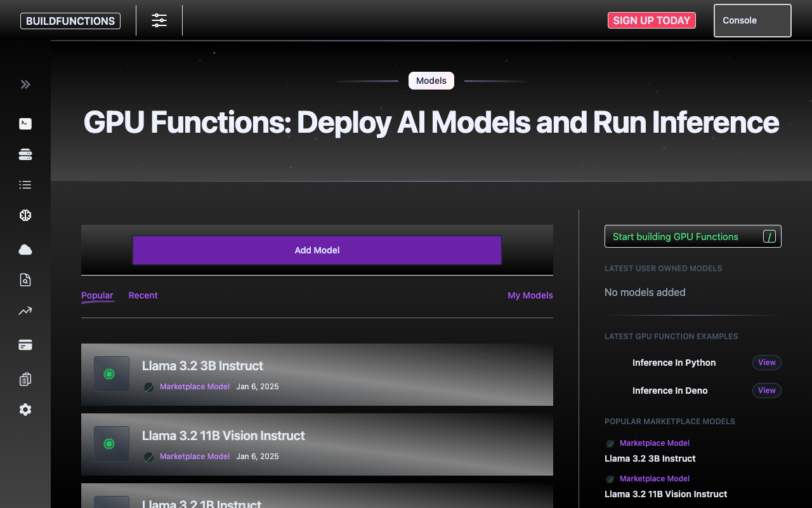
Task: Click the View button for Inference In Deno
Action: [767, 391]
